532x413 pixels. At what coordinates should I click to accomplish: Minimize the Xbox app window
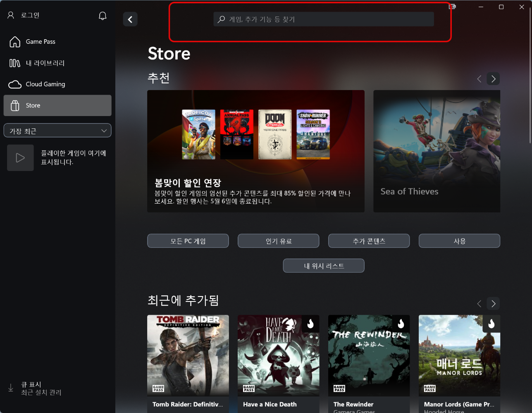tap(481, 7)
